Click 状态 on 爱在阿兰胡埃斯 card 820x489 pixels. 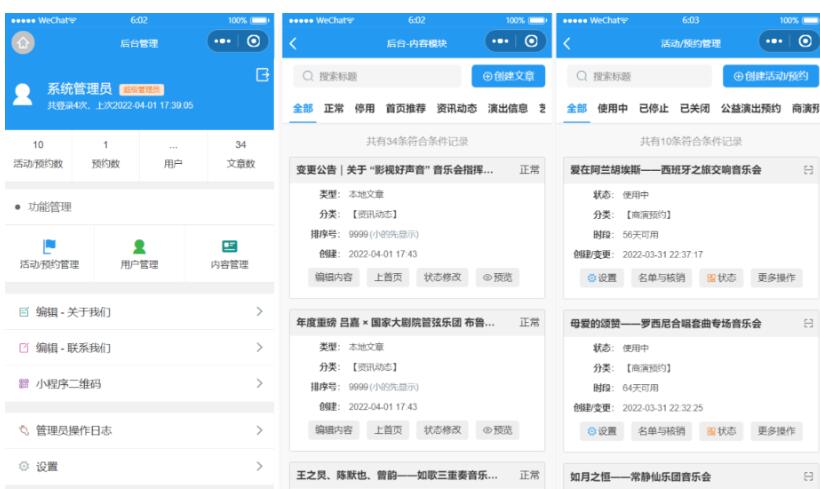721,278
